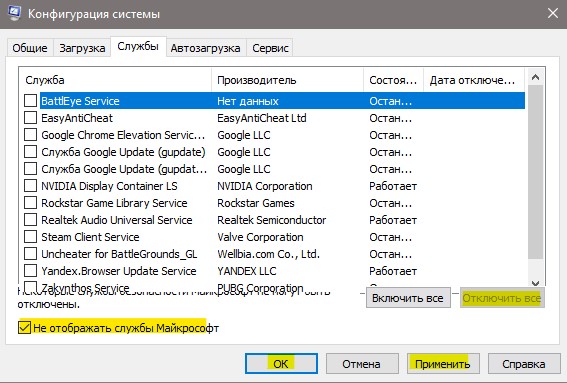Click the services list scrollbar thumb
This screenshot has width=567, height=383.
[x=536, y=172]
